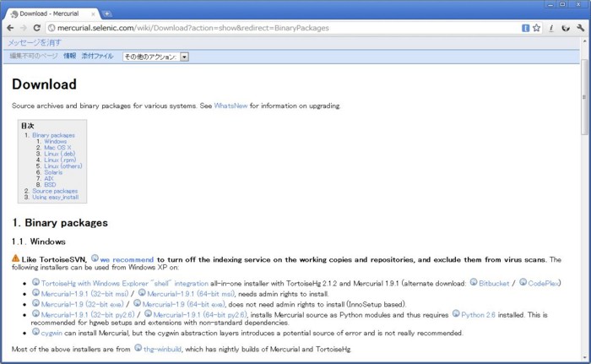Download Mercurial-1.9.1 (64-bit msi)

pos(191,294)
